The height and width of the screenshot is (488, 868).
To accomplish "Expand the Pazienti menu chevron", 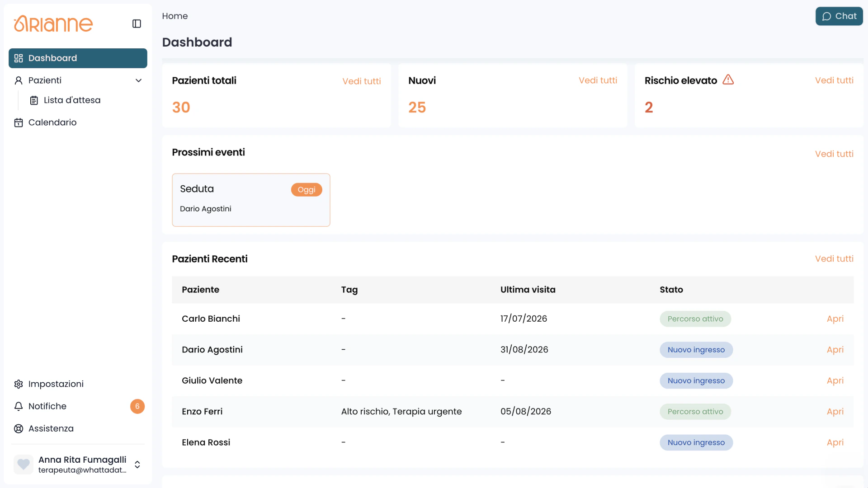I will point(139,80).
